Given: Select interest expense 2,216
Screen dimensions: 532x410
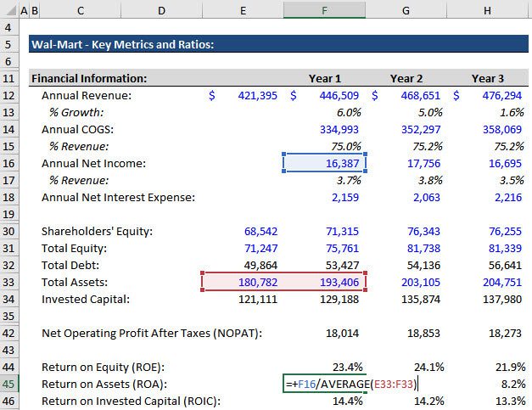Looking at the screenshot, I should [508, 197].
